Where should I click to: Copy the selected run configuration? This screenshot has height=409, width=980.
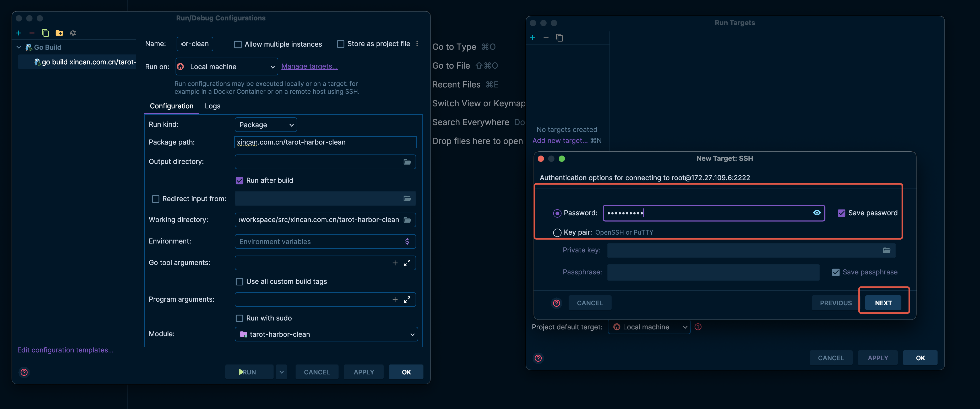pos(45,33)
